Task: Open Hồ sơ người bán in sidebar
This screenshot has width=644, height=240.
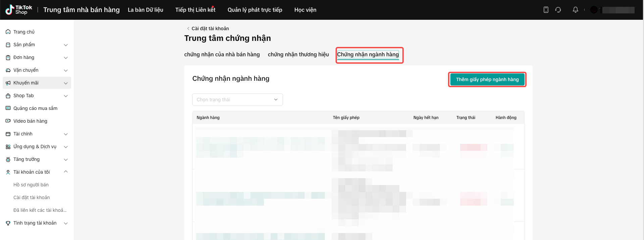Action: (31, 185)
